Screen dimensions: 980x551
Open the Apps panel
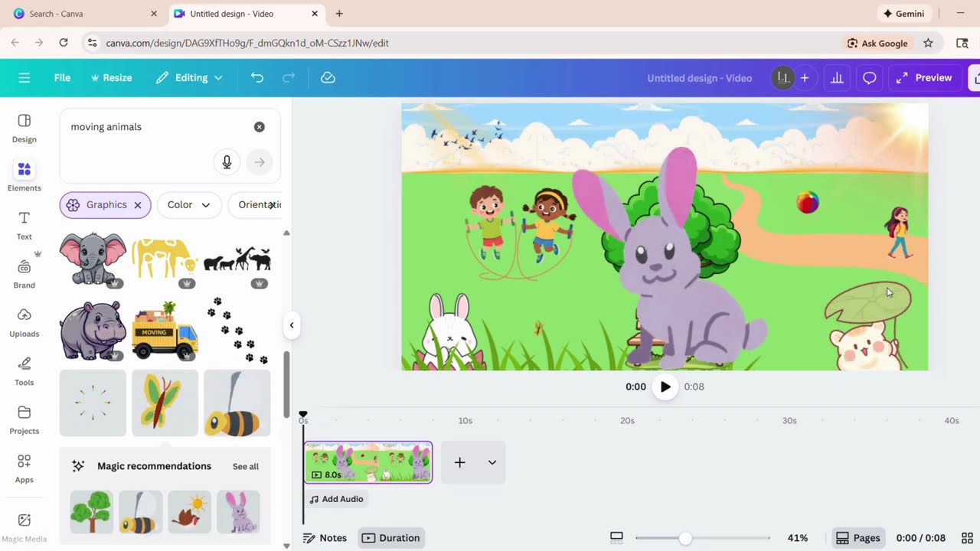(x=24, y=468)
